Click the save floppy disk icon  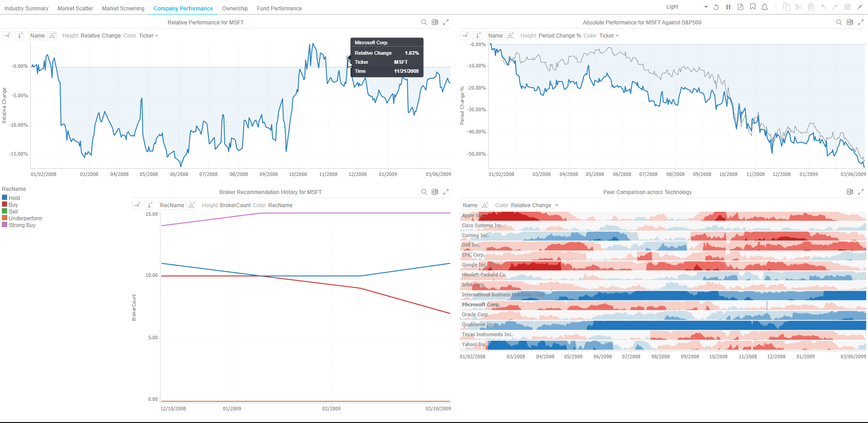[848, 7]
